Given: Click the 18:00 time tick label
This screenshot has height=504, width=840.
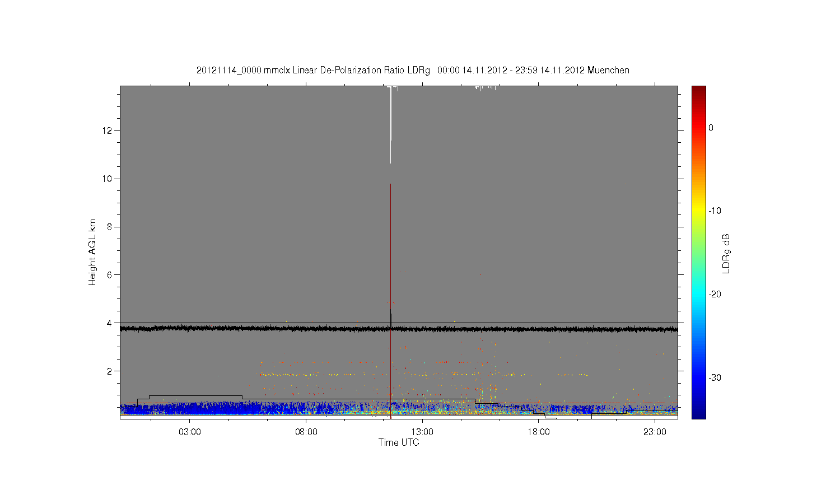Looking at the screenshot, I should coord(539,432).
